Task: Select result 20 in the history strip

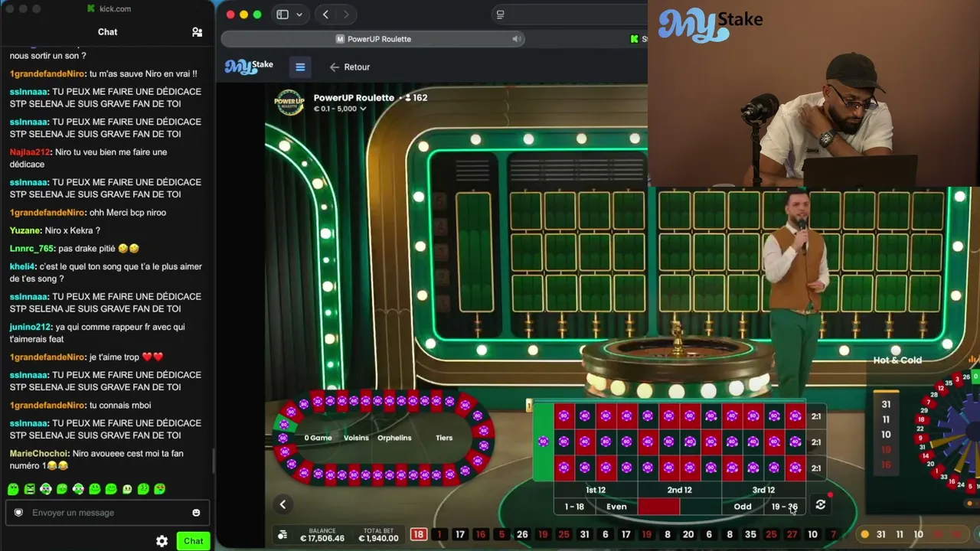Action: (x=688, y=535)
